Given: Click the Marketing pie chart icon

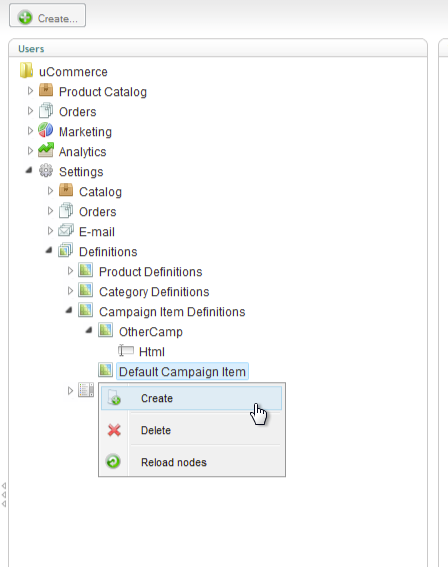Looking at the screenshot, I should point(46,130).
